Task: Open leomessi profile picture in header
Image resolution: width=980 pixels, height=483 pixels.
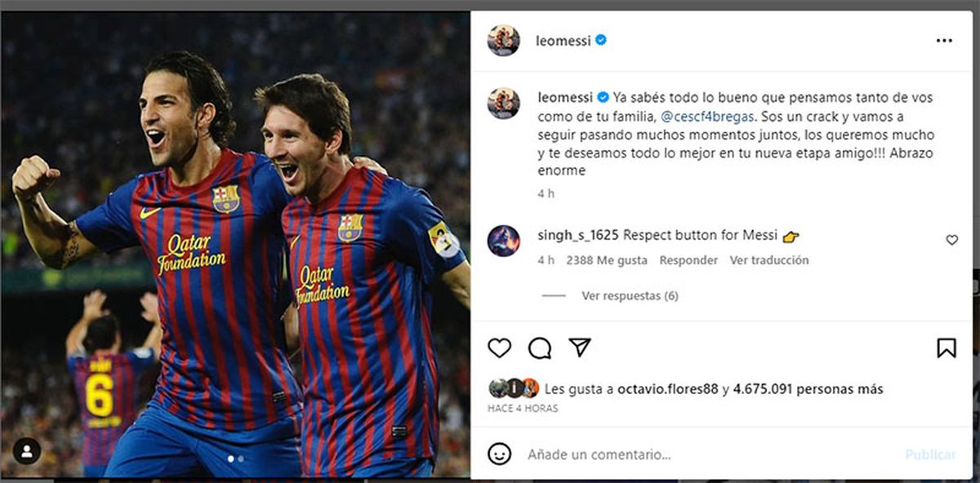Action: (503, 40)
